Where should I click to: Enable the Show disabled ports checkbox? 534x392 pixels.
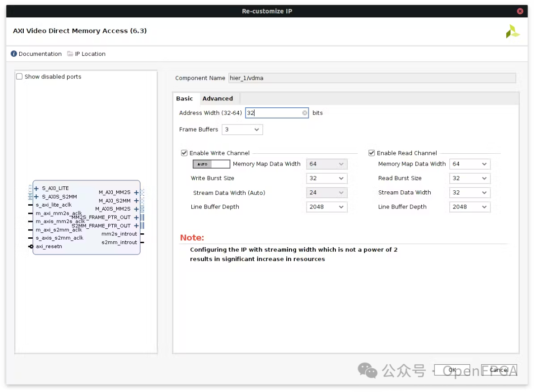[x=20, y=77]
